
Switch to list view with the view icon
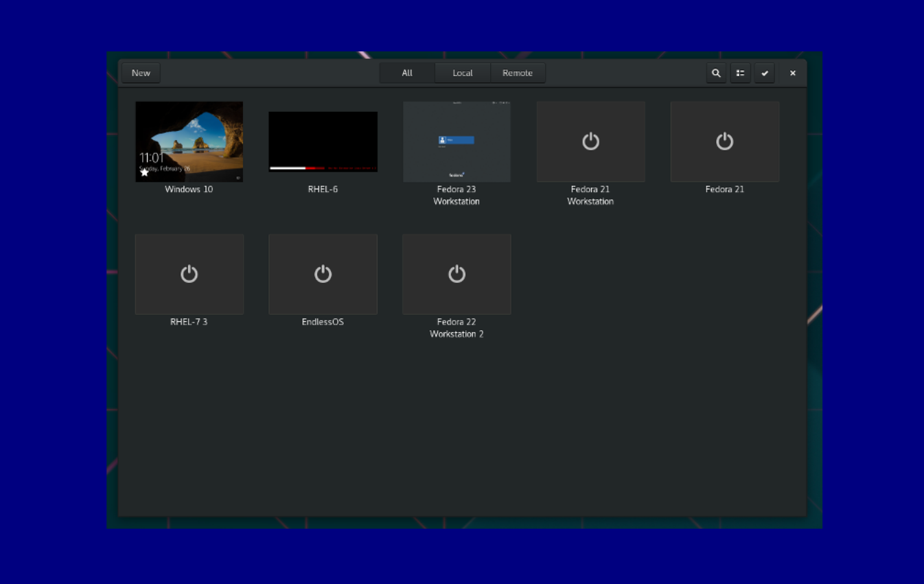pyautogui.click(x=740, y=73)
